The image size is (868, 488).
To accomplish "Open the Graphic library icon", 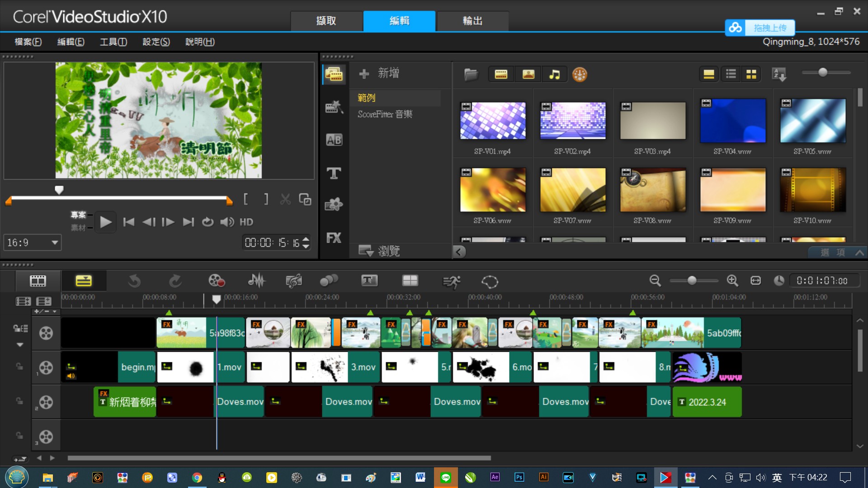I will click(x=334, y=205).
